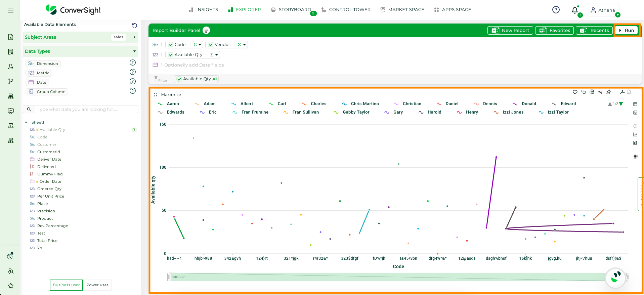Share the chart via share icon
The image size is (644, 295).
tap(600, 92)
